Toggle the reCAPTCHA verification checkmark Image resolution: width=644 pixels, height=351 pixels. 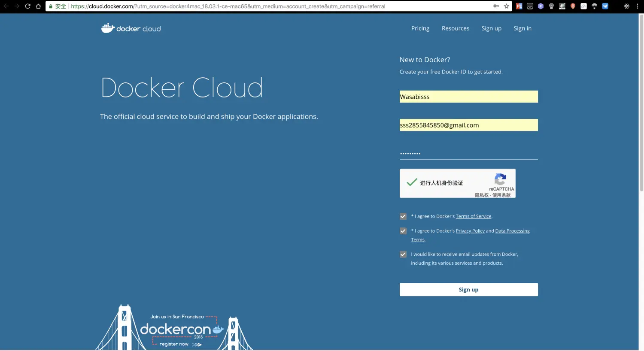coord(412,182)
